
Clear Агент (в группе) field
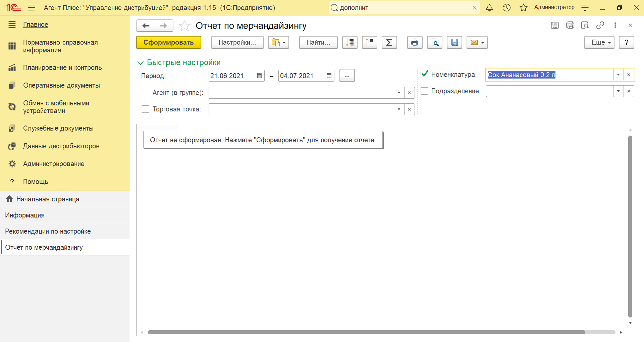pos(409,93)
